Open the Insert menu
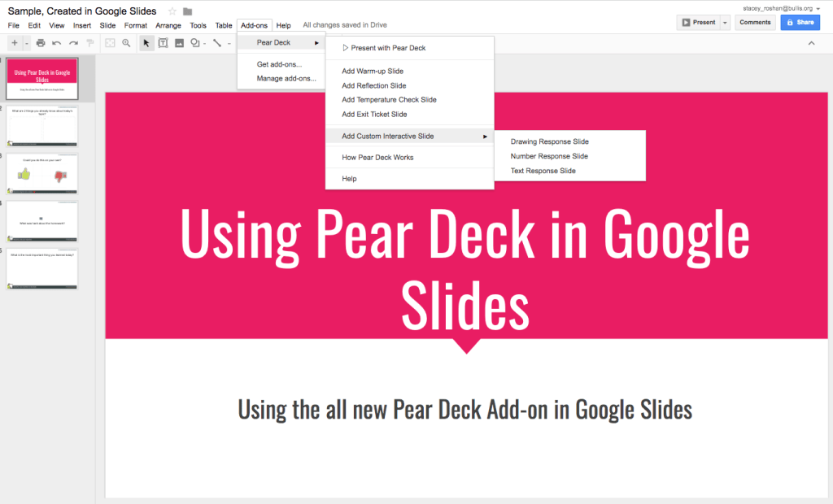 82,25
